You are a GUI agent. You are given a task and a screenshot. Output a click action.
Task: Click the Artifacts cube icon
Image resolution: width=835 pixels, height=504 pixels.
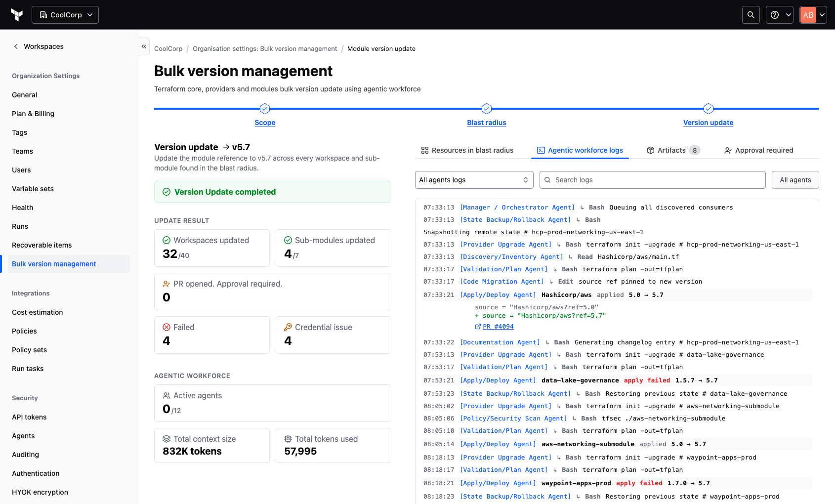[x=651, y=150]
